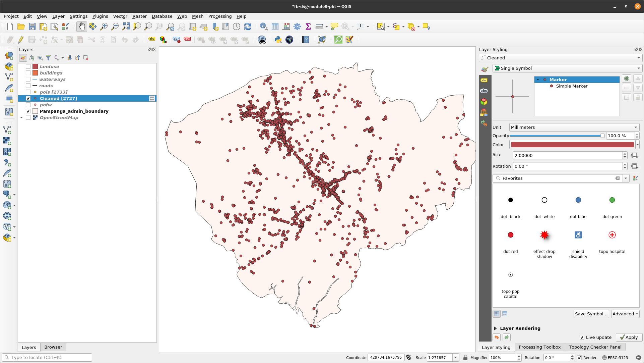Click the New Project toolbar icon
The height and width of the screenshot is (363, 644).
click(x=9, y=27)
